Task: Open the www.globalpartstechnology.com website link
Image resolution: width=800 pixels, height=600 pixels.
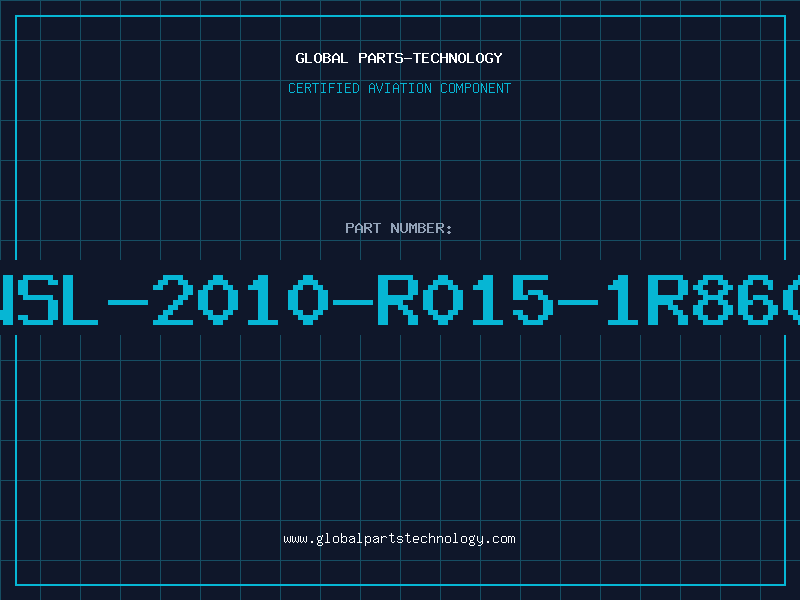Action: coord(399,539)
